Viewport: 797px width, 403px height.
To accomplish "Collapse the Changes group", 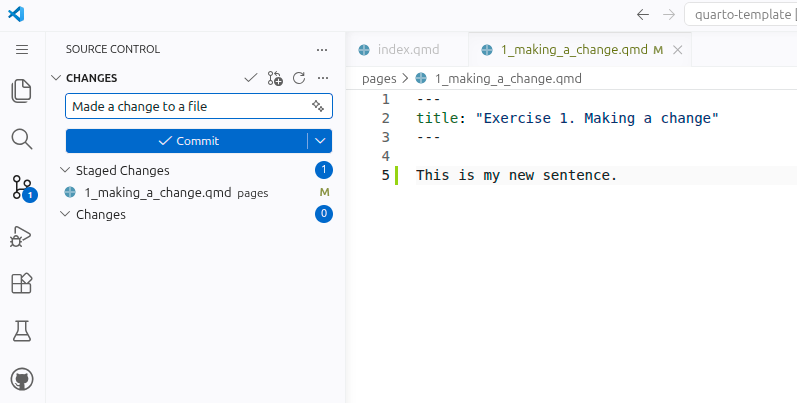I will click(x=65, y=214).
